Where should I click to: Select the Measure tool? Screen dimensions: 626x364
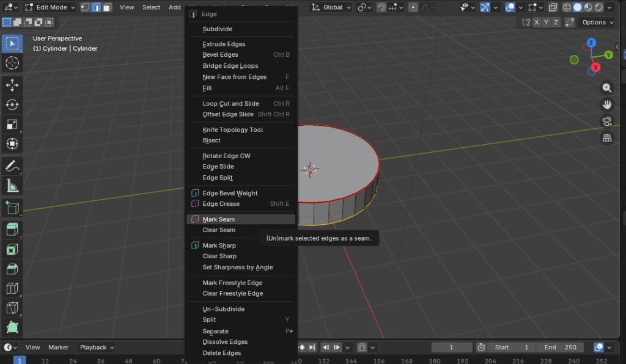(12, 186)
